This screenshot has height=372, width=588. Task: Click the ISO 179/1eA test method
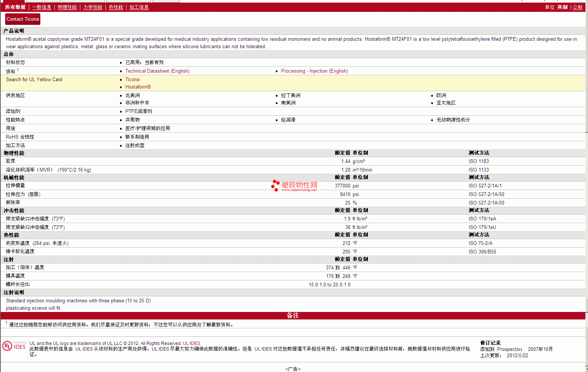click(482, 219)
